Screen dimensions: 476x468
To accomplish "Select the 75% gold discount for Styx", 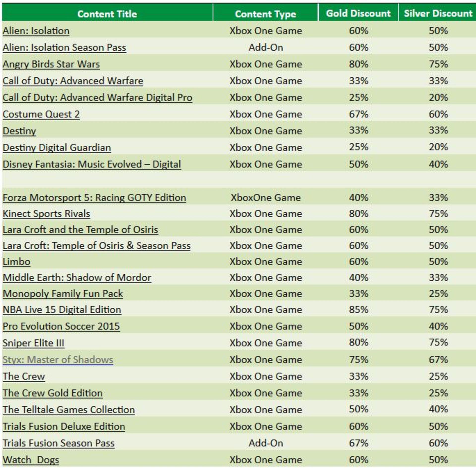I will coord(359,360).
